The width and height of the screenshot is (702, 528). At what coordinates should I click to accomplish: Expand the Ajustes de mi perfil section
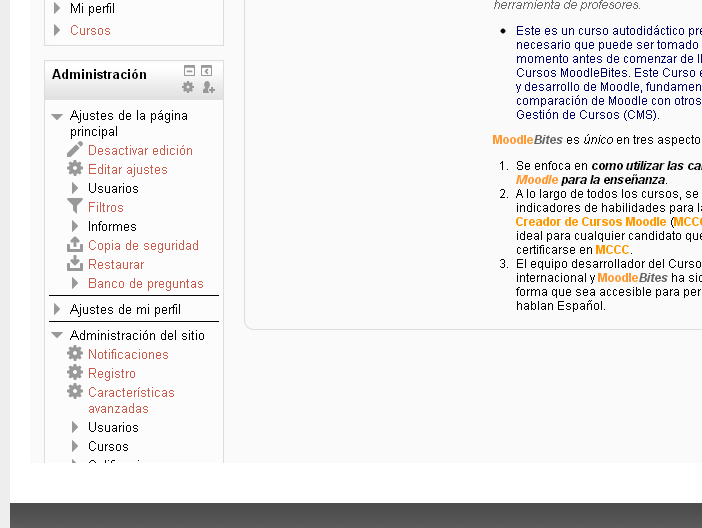pos(57,310)
